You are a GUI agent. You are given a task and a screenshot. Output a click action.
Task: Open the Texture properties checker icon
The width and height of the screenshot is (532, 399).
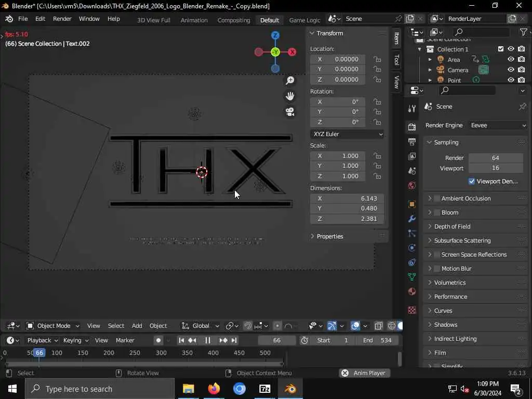coord(412,310)
